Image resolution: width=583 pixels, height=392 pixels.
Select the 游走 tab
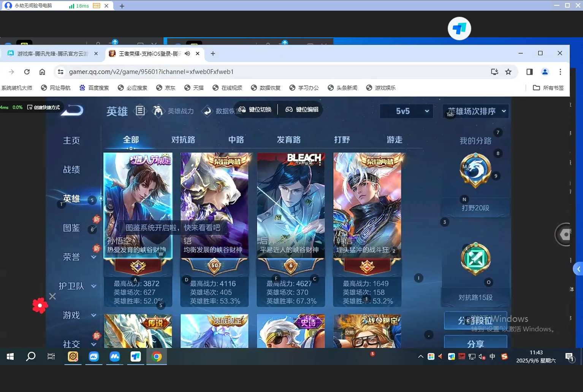coord(394,140)
